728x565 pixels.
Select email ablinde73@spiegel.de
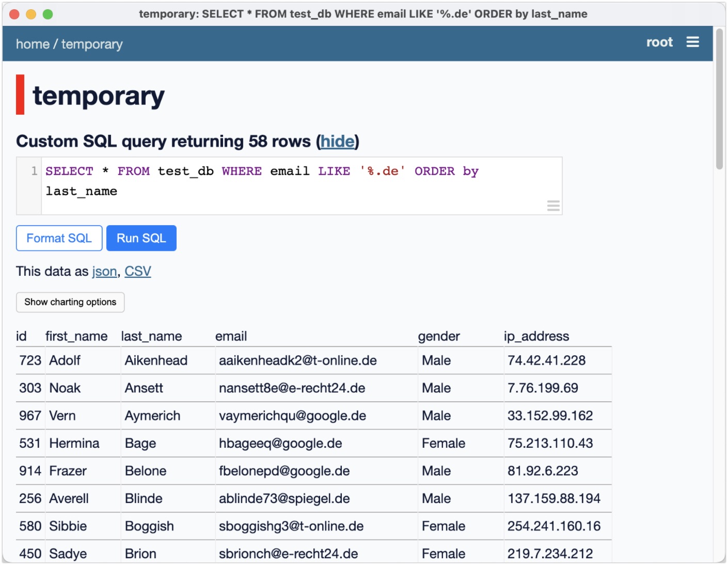point(316,498)
